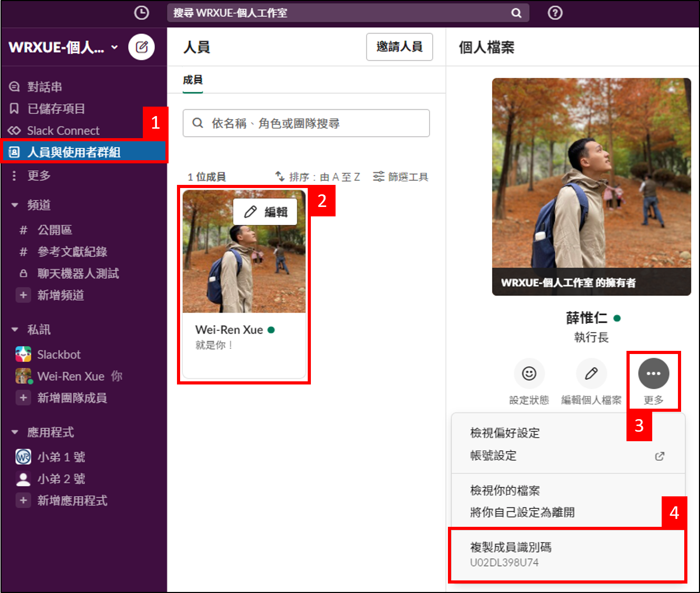Click the sort arrows icon beside 排序
700x593 pixels.
[280, 176]
